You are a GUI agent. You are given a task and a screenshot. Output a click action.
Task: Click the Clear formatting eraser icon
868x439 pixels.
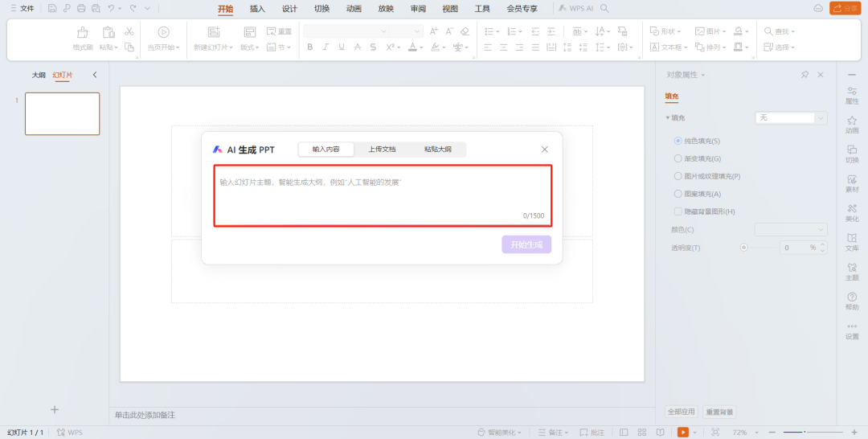pos(465,31)
